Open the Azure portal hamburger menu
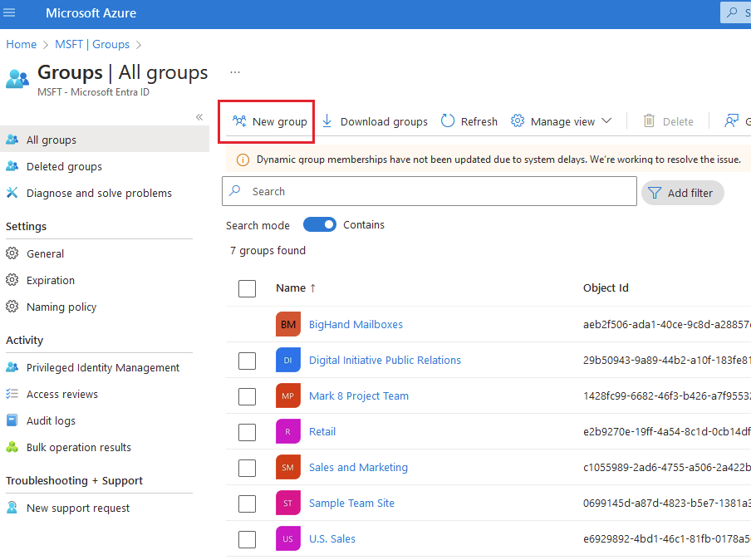The image size is (751, 560). click(x=9, y=12)
